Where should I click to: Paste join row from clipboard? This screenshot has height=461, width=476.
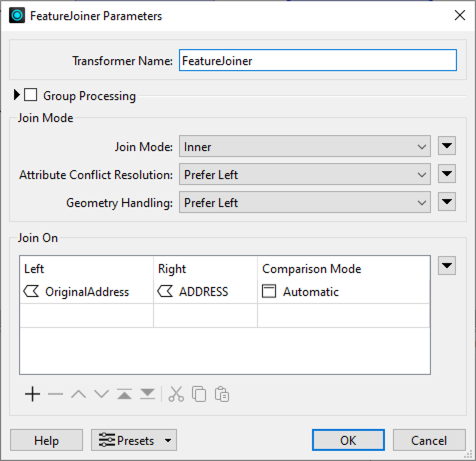(x=222, y=394)
